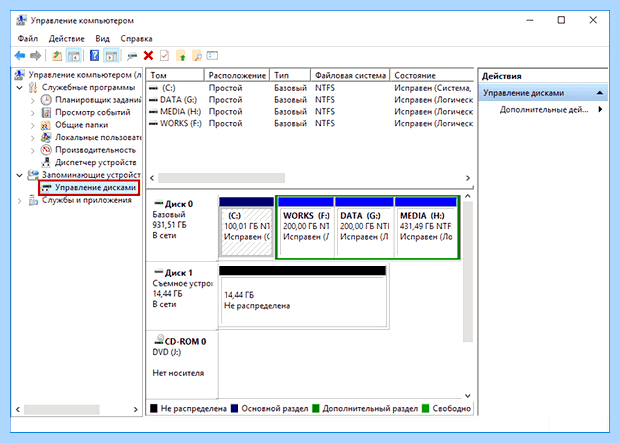Click the Запоминающие устройства icon

point(33,175)
